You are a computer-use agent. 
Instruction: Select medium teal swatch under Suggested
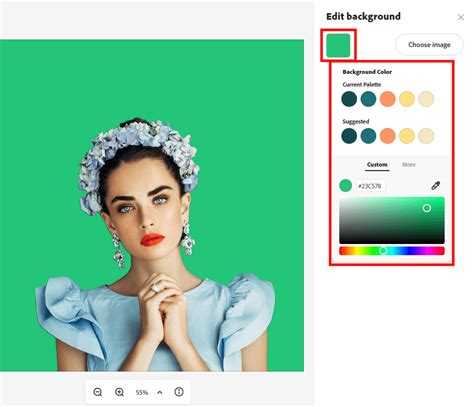coord(368,136)
